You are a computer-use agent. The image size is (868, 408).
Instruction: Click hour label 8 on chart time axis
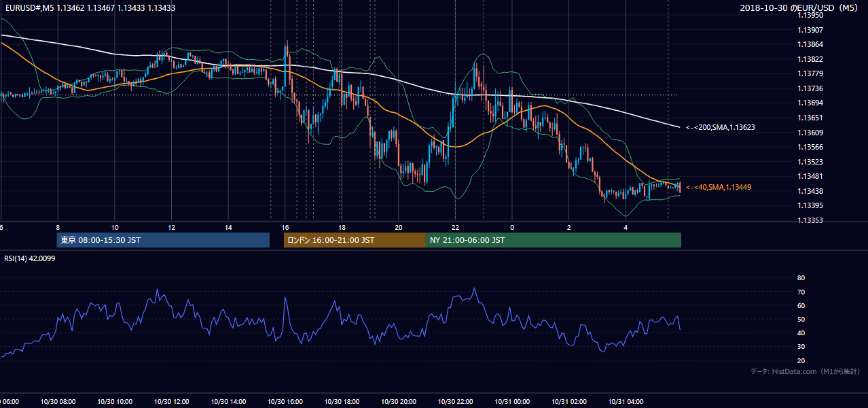58,228
